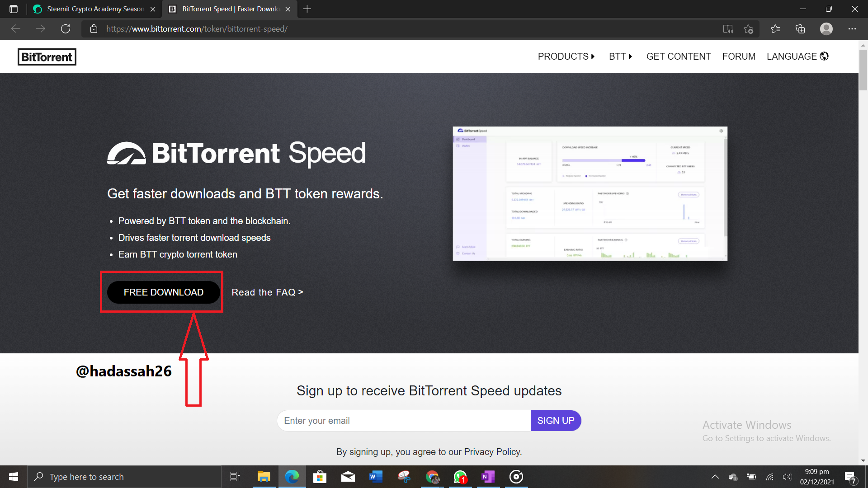Expand the BTT menu

620,56
